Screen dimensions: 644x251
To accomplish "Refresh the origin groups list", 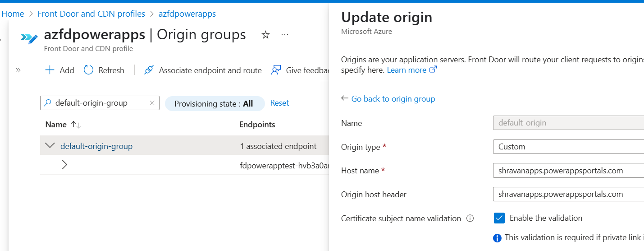I will (104, 70).
